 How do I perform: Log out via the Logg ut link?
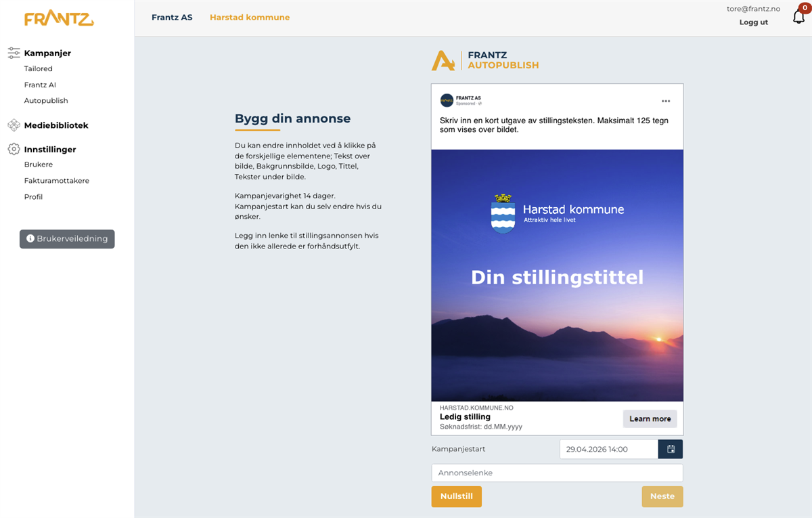click(x=753, y=22)
